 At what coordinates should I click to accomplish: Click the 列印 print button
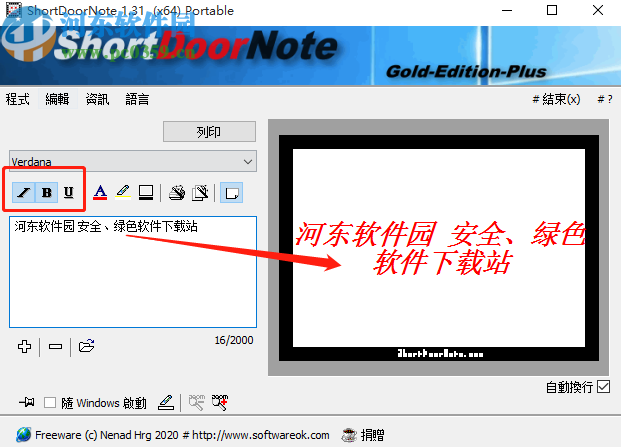209,131
